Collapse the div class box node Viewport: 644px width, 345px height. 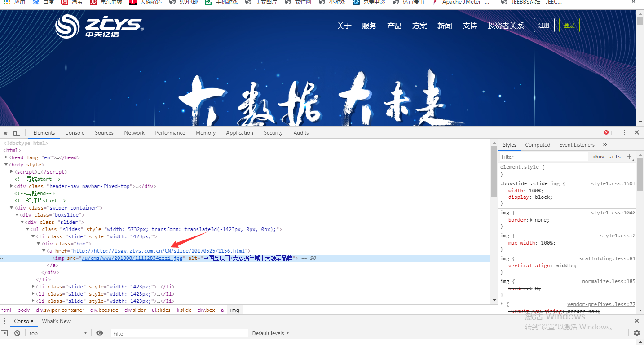click(x=39, y=244)
